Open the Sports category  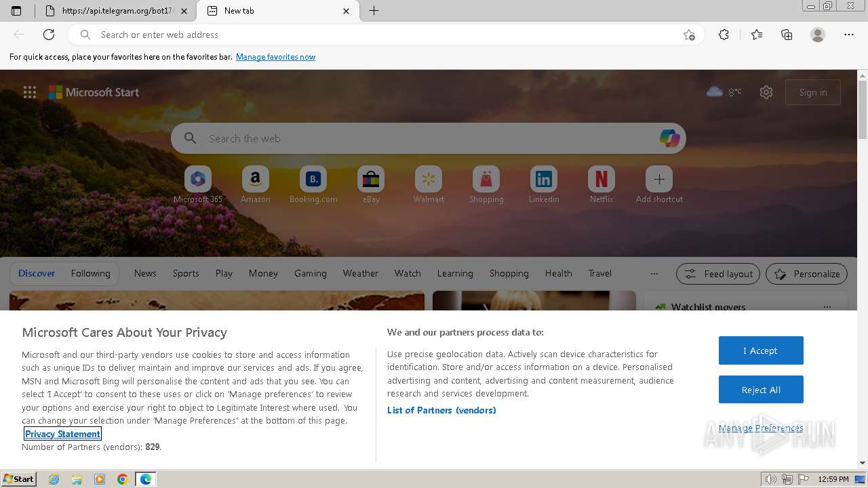click(186, 273)
